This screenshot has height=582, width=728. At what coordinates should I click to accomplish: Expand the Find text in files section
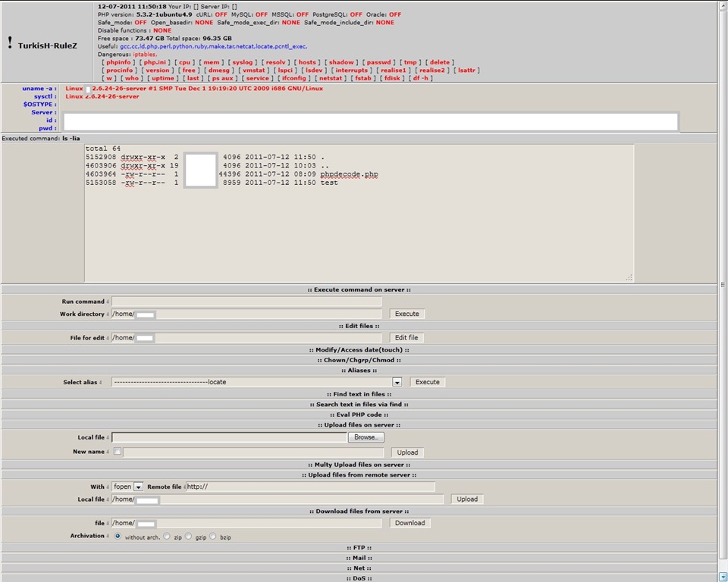[359, 394]
